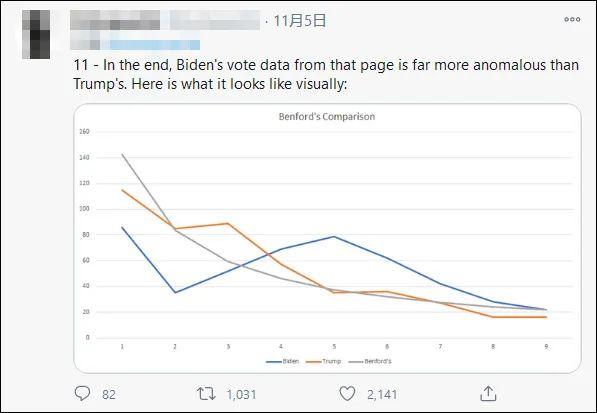
Task: Open the blurred profile avatar
Action: point(36,34)
